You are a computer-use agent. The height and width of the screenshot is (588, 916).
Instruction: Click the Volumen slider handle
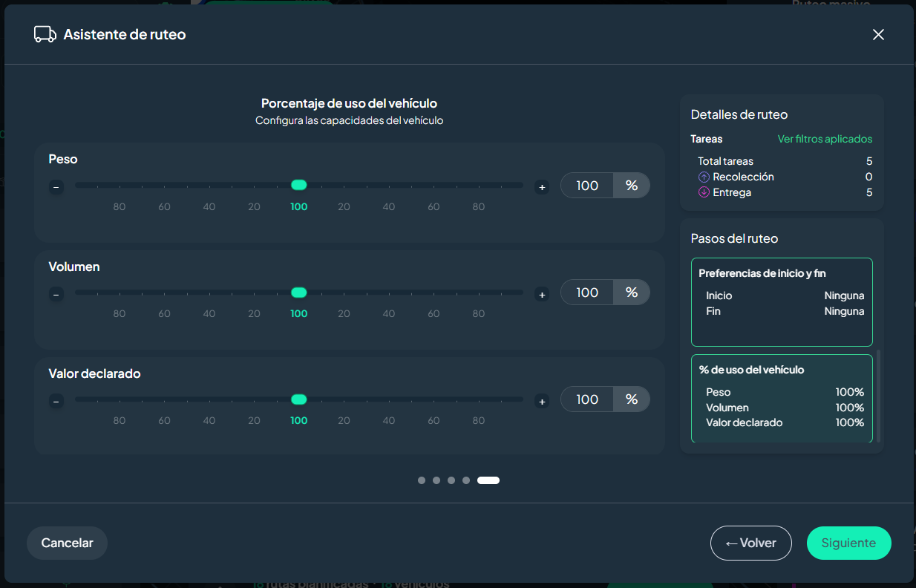click(299, 293)
